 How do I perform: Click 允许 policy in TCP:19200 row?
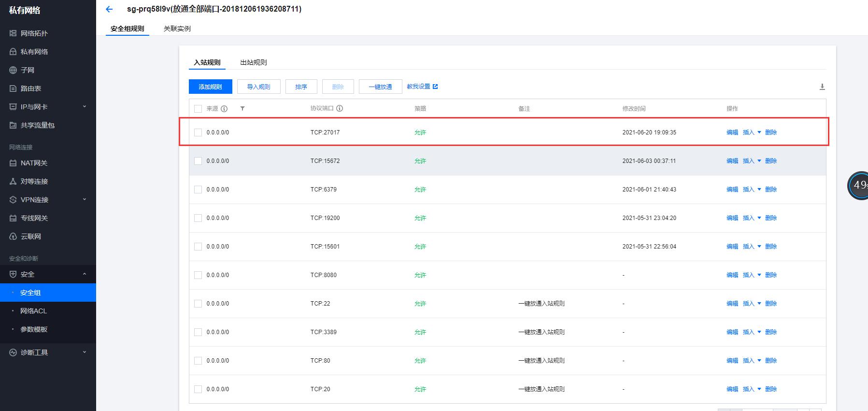(x=420, y=218)
